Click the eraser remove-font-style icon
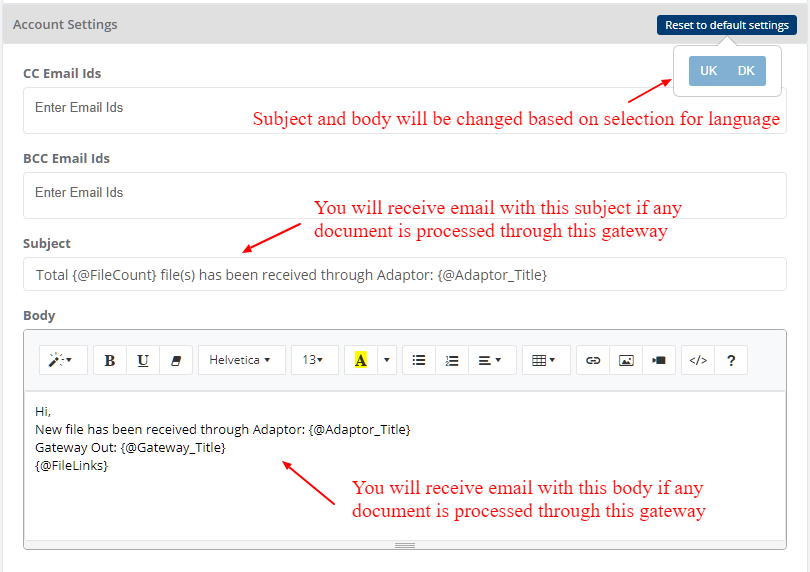This screenshot has width=810, height=572. coord(176,360)
